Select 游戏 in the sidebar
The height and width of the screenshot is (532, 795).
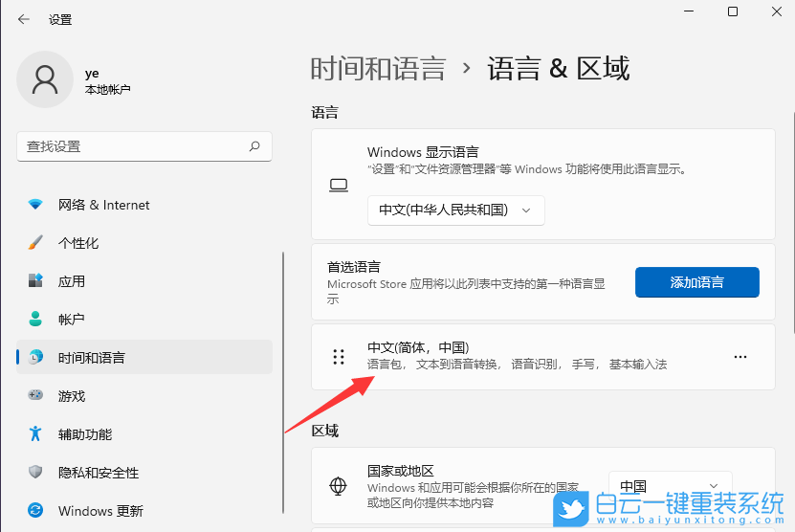pyautogui.click(x=144, y=395)
